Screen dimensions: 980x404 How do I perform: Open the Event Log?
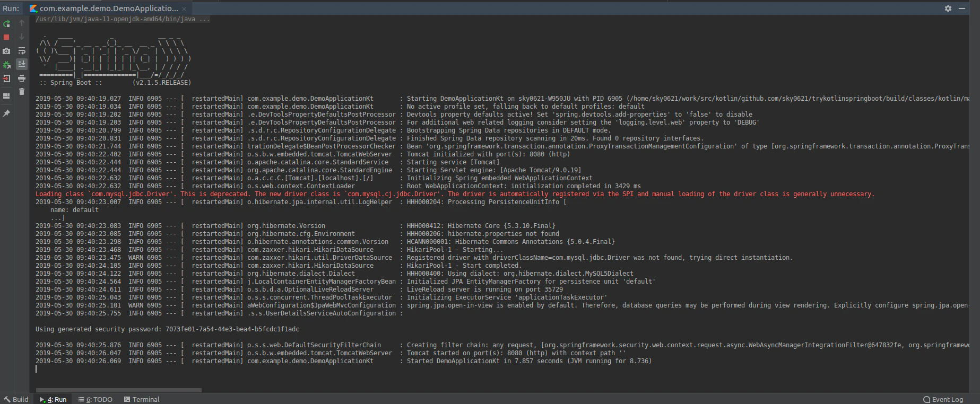point(943,399)
